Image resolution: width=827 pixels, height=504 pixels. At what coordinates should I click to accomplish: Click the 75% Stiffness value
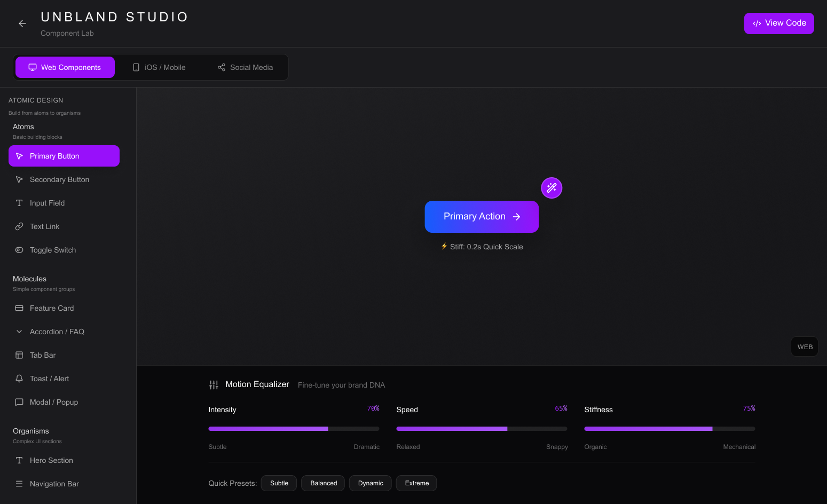pos(749,408)
